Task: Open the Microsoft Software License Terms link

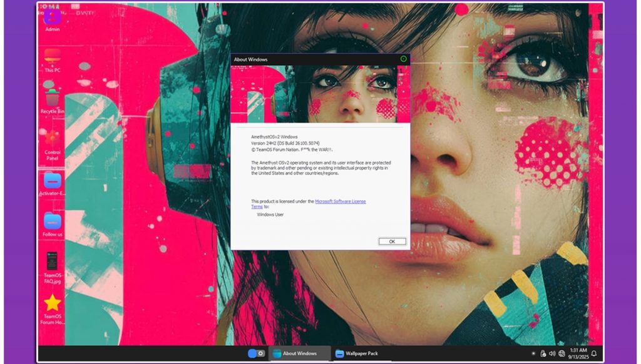Action: pos(340,201)
